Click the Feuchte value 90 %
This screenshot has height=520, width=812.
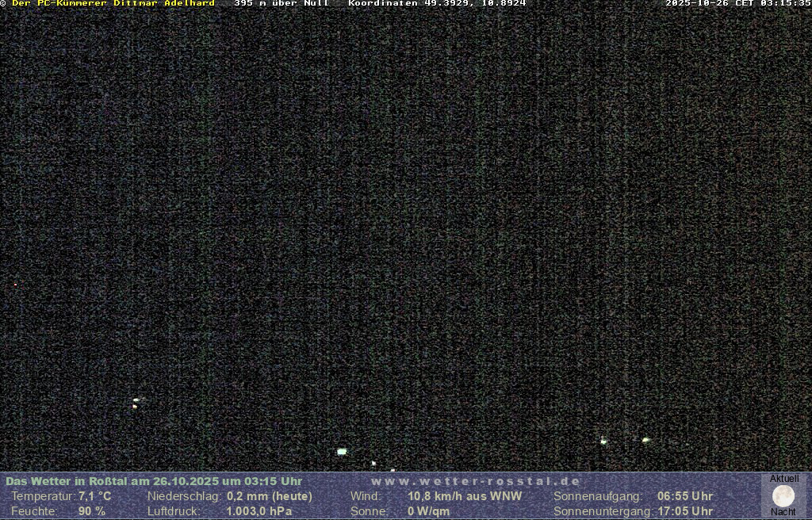pyautogui.click(x=91, y=511)
